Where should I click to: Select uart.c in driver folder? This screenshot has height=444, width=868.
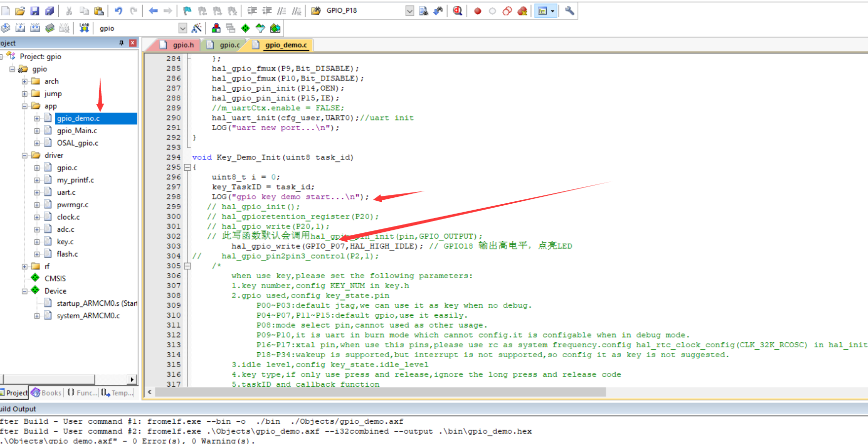(66, 192)
